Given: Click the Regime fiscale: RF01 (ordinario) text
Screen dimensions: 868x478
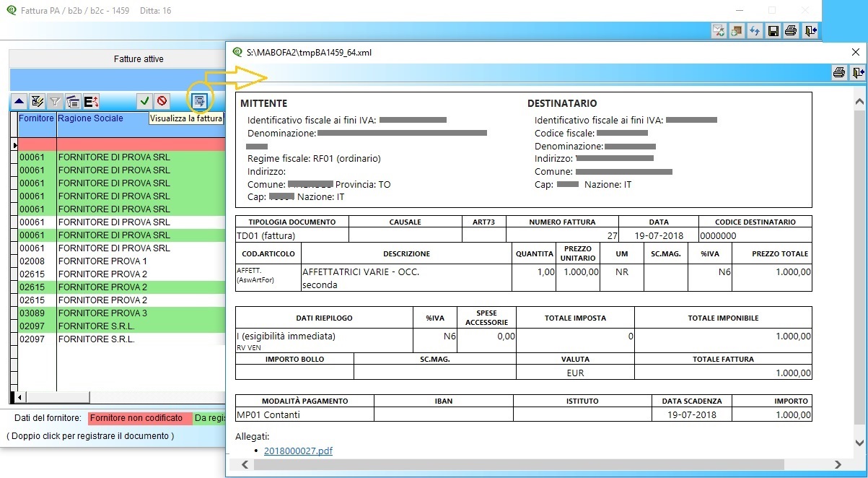Looking at the screenshot, I should [314, 158].
